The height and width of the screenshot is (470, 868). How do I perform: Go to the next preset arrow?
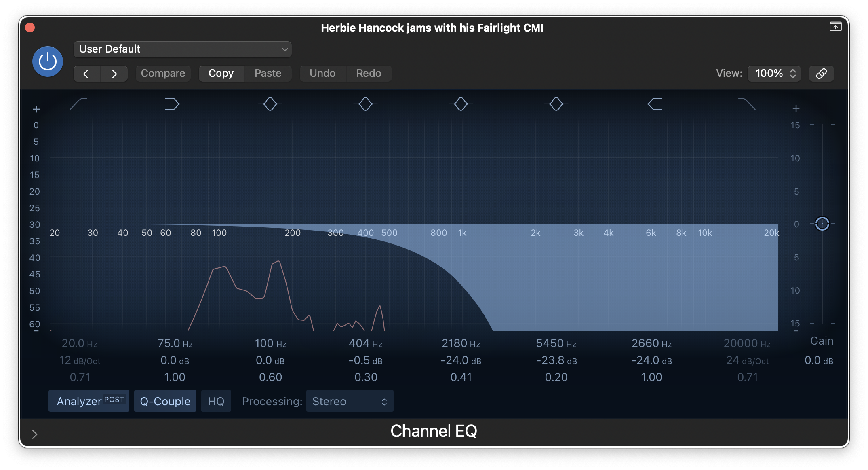pyautogui.click(x=114, y=74)
